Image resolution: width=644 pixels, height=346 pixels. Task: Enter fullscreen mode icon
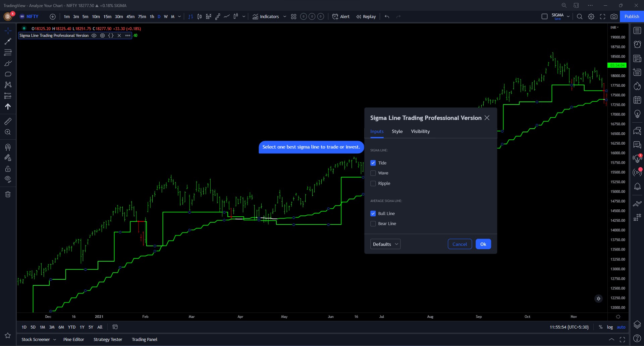coord(602,16)
